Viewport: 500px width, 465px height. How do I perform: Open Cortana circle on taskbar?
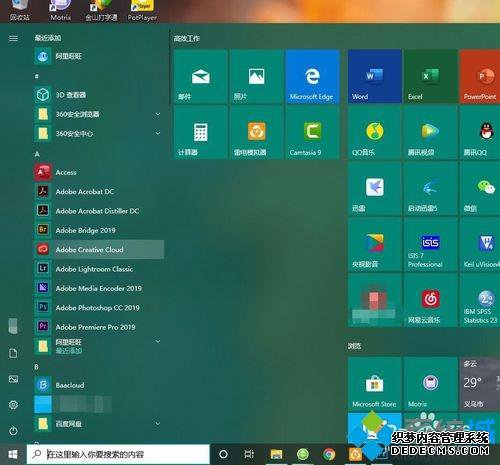tap(223, 454)
